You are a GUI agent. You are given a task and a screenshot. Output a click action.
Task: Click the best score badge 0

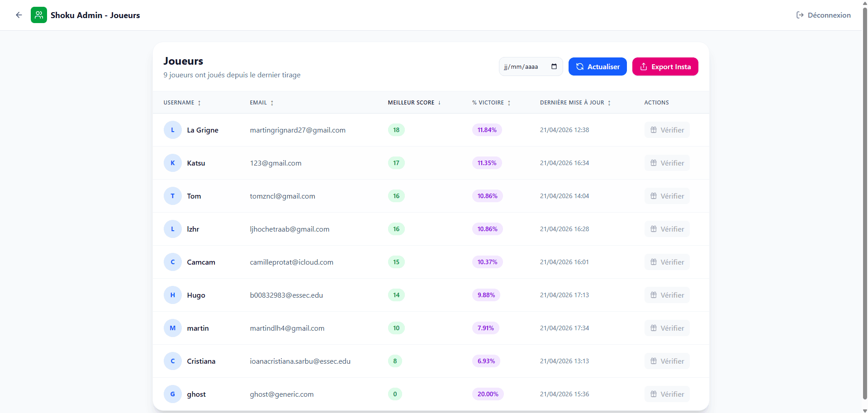[395, 394]
